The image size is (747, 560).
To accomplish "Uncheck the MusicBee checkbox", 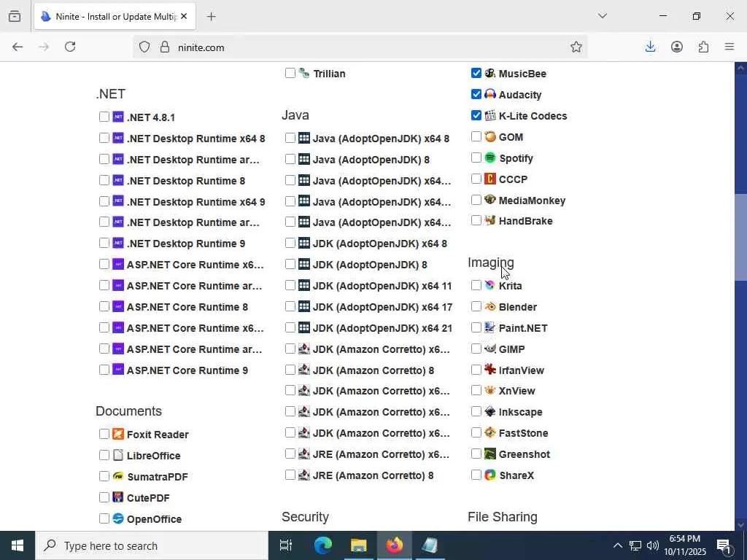I will pyautogui.click(x=476, y=73).
